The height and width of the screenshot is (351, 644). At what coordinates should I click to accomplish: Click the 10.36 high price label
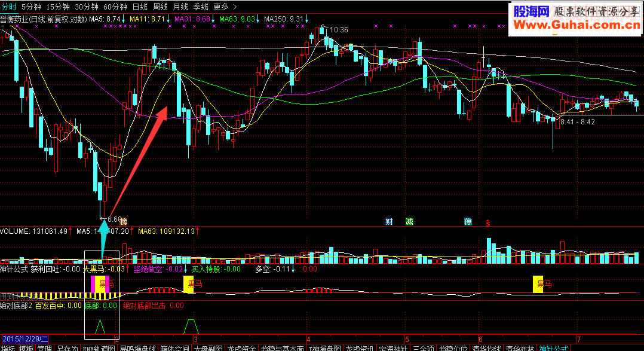point(339,29)
